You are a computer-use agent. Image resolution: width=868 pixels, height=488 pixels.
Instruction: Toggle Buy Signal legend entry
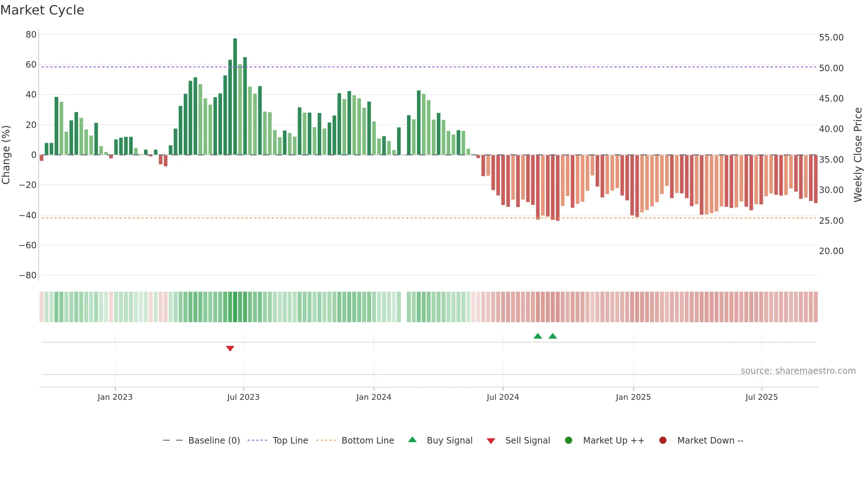coord(440,440)
